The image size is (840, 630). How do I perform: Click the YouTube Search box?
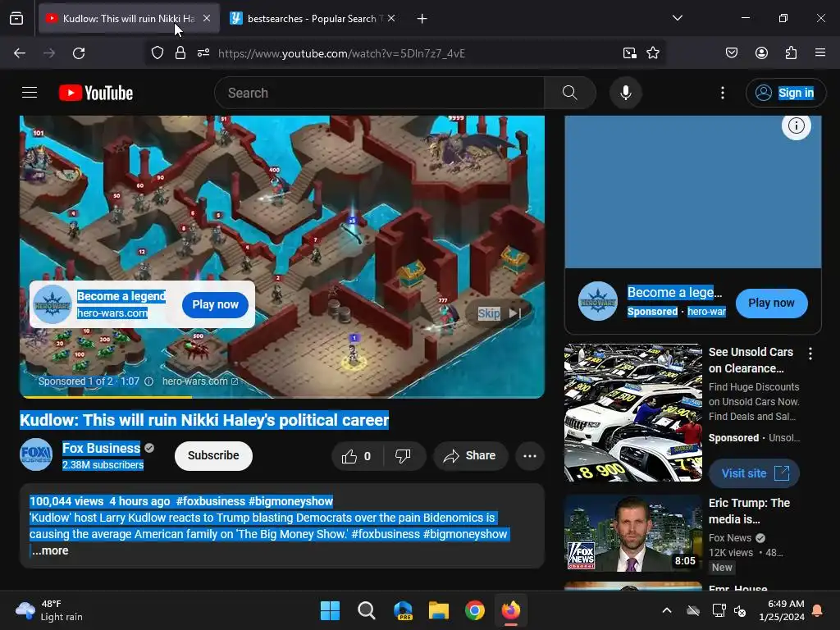click(379, 93)
